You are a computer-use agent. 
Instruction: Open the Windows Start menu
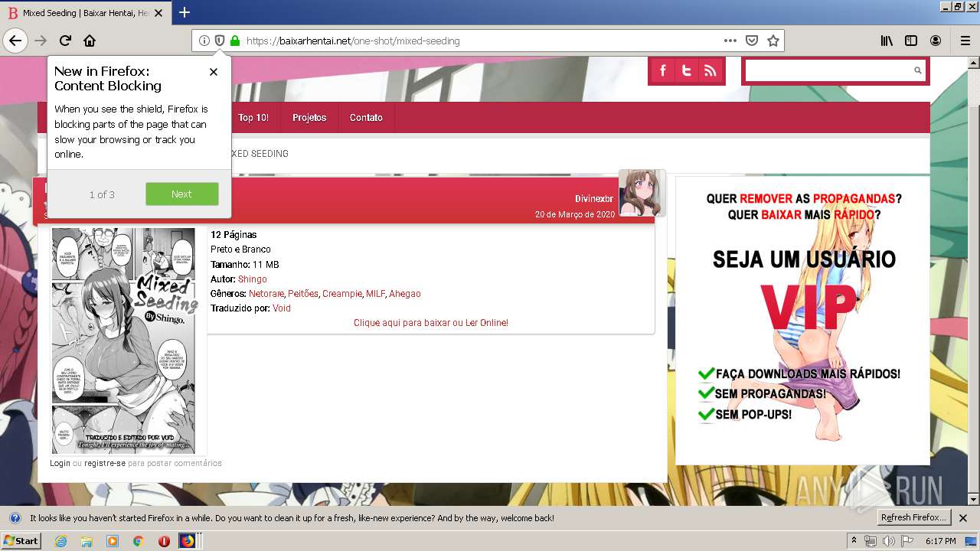21,541
